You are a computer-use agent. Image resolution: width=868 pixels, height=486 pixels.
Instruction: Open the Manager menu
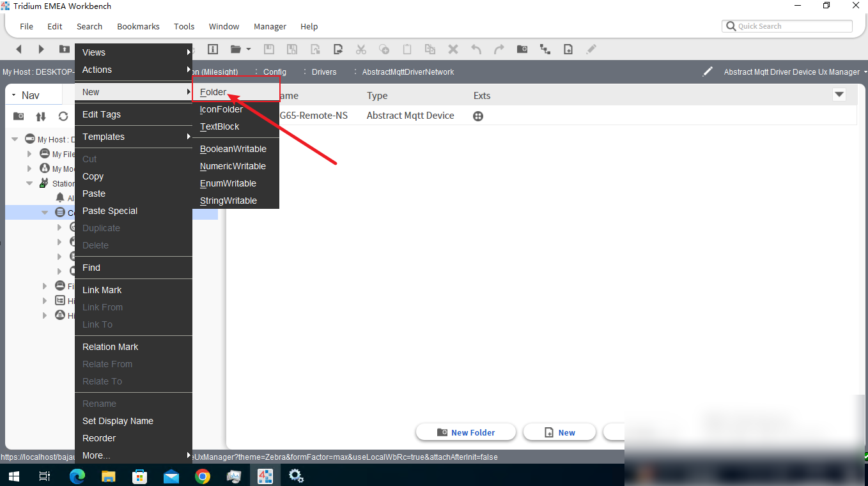pyautogui.click(x=270, y=26)
